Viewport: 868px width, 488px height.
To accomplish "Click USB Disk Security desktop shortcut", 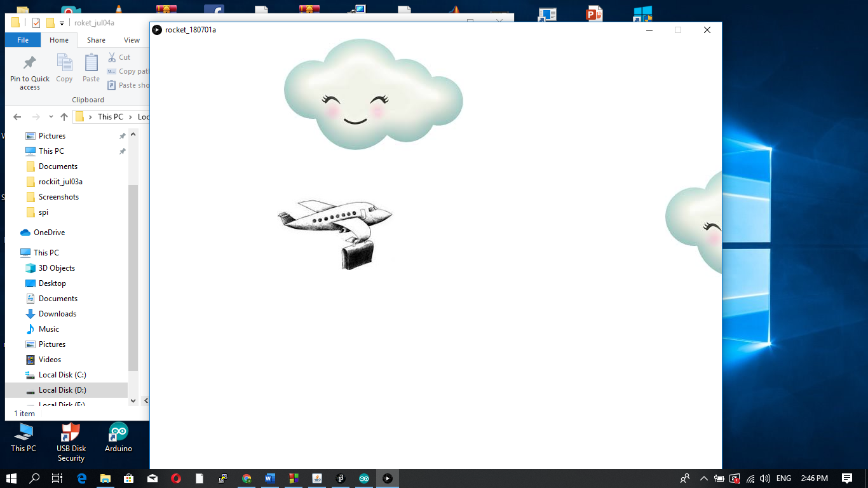I will 71,443.
